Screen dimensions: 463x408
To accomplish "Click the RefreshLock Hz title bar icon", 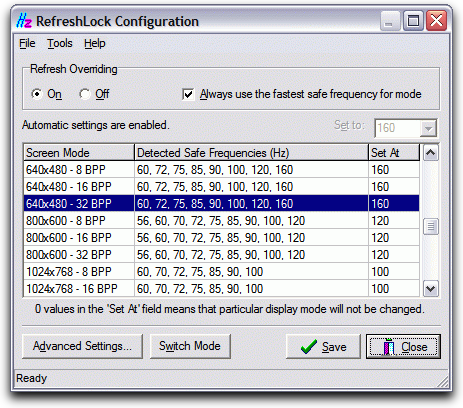I will (x=24, y=21).
